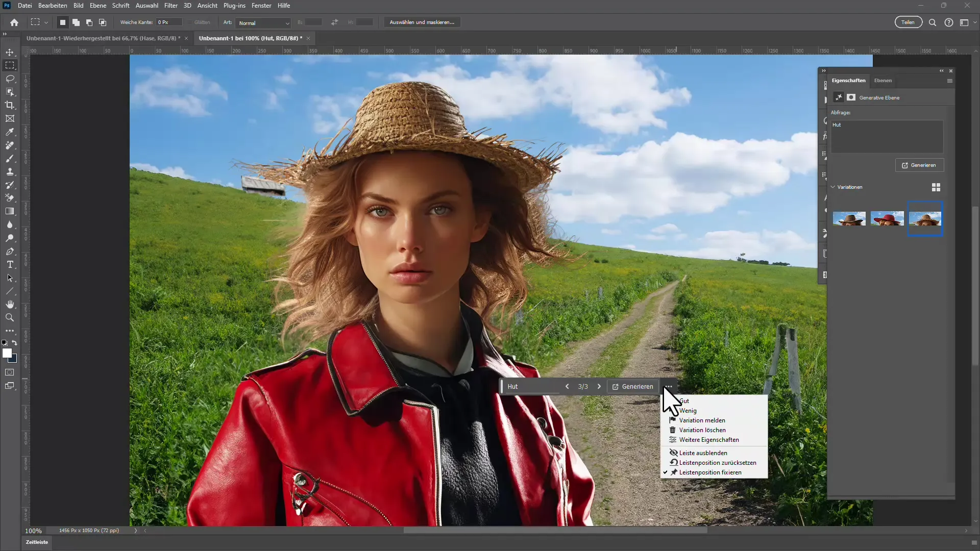Select the Blur tool
The image size is (980, 551).
click(x=10, y=224)
